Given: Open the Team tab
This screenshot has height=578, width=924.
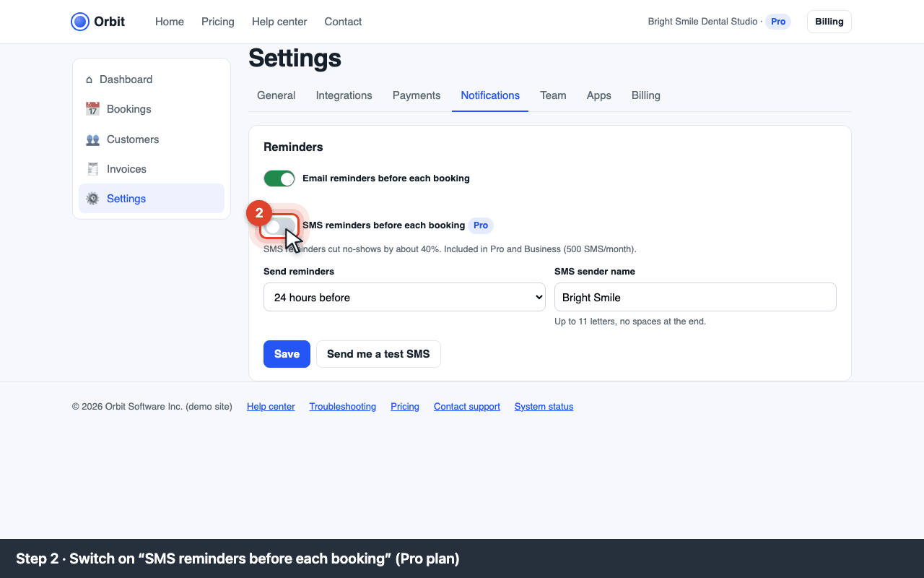Looking at the screenshot, I should [553, 95].
